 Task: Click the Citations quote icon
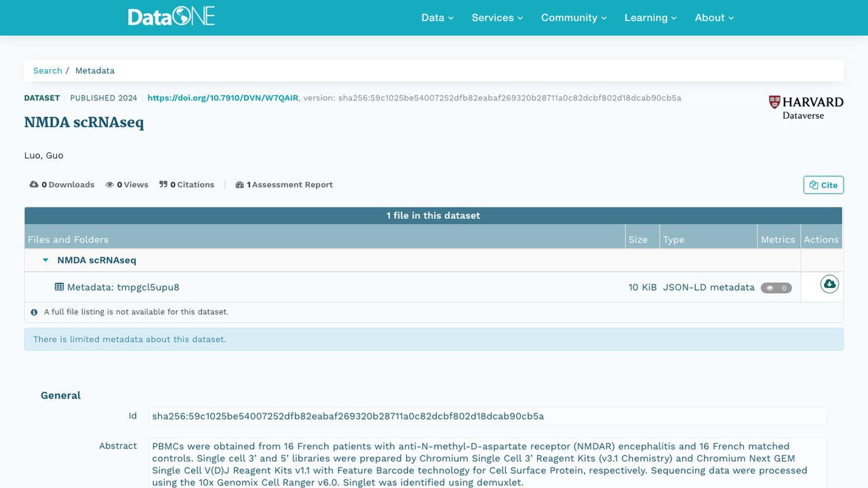pos(163,184)
